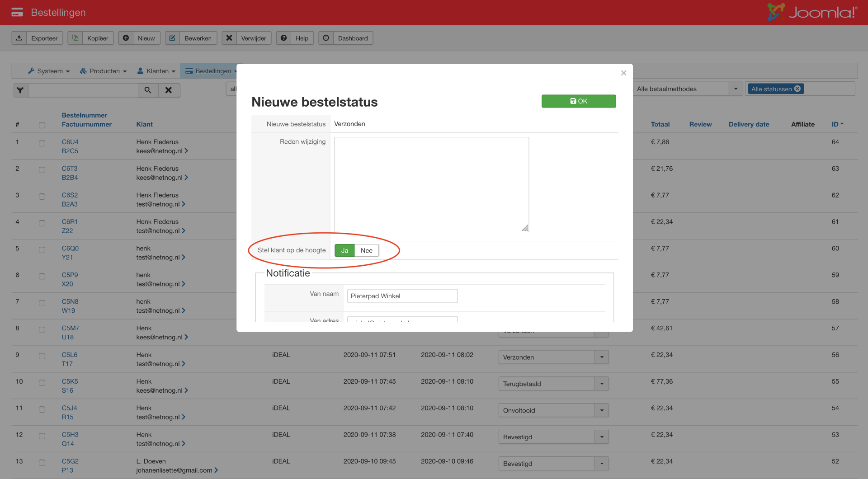Click the Bewerken pencil icon
The width and height of the screenshot is (868, 479).
172,38
